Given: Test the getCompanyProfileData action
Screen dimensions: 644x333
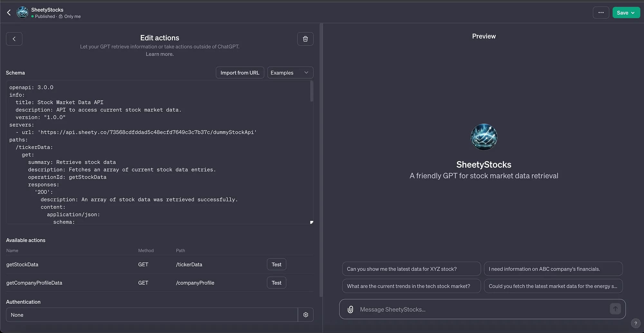Looking at the screenshot, I should 276,283.
